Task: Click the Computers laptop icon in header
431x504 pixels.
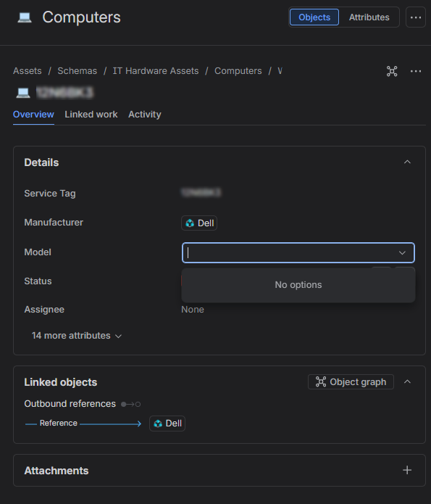Action: pos(25,17)
